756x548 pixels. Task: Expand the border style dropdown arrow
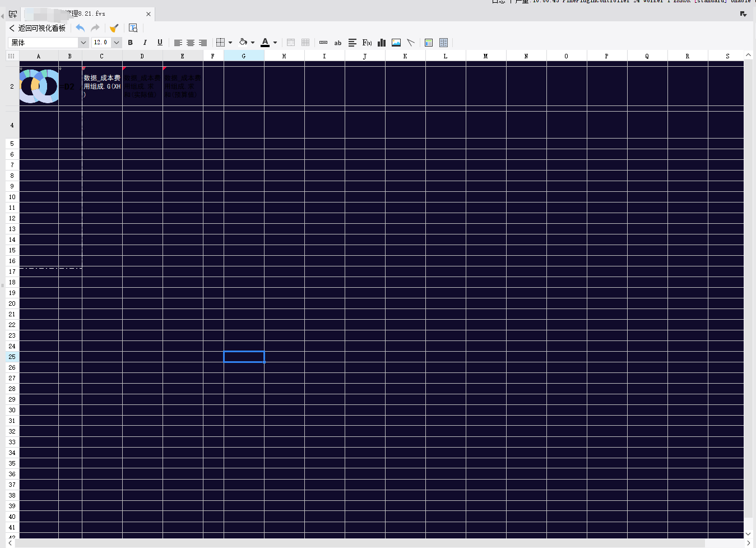(230, 43)
